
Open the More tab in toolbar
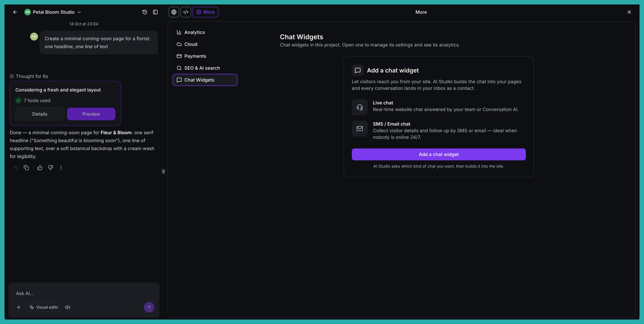tap(205, 12)
